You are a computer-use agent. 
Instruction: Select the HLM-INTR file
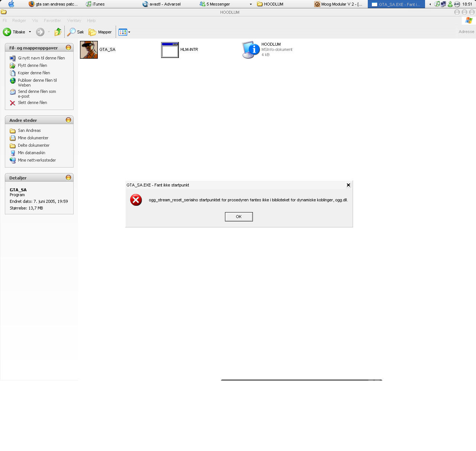[180, 50]
